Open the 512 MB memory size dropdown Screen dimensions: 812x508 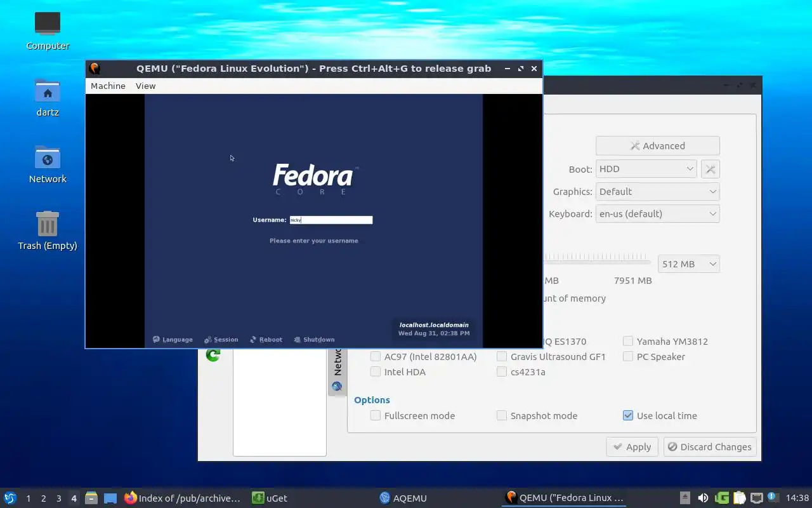(x=688, y=264)
